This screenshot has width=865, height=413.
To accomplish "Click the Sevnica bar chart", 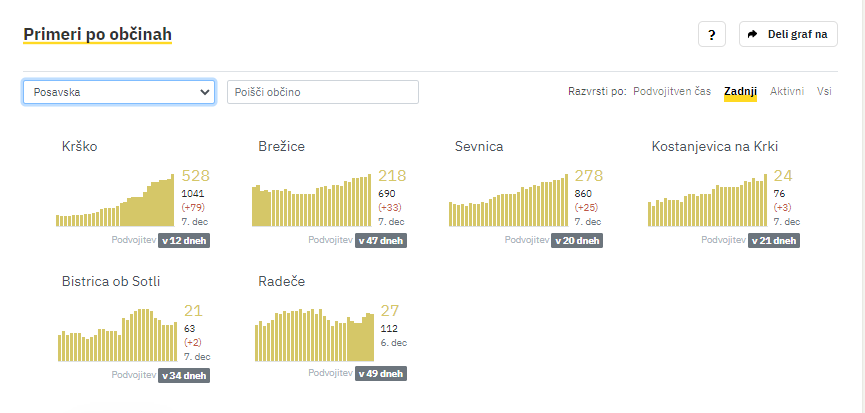I will [x=508, y=200].
